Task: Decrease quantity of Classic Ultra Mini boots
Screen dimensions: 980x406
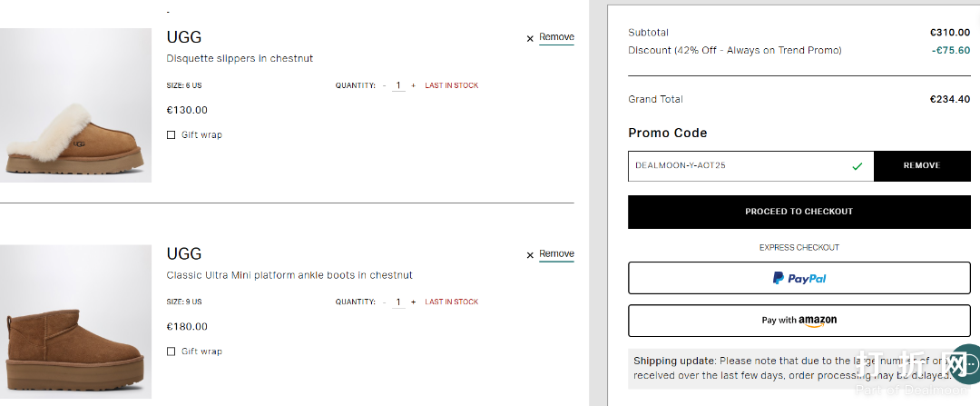Action: point(384,302)
